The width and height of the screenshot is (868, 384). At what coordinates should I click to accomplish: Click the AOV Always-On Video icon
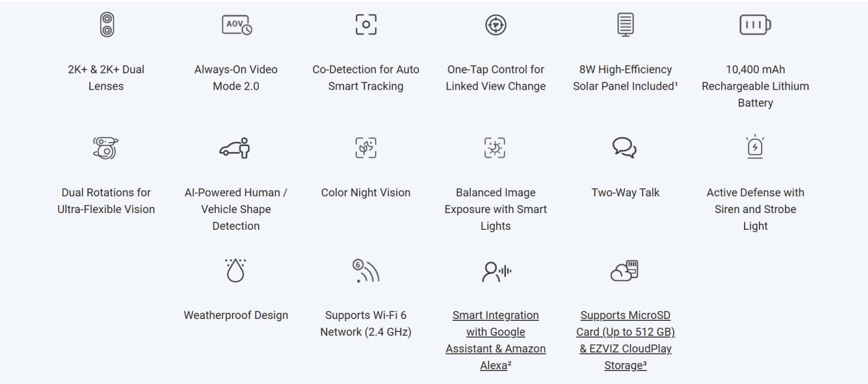pos(237,25)
